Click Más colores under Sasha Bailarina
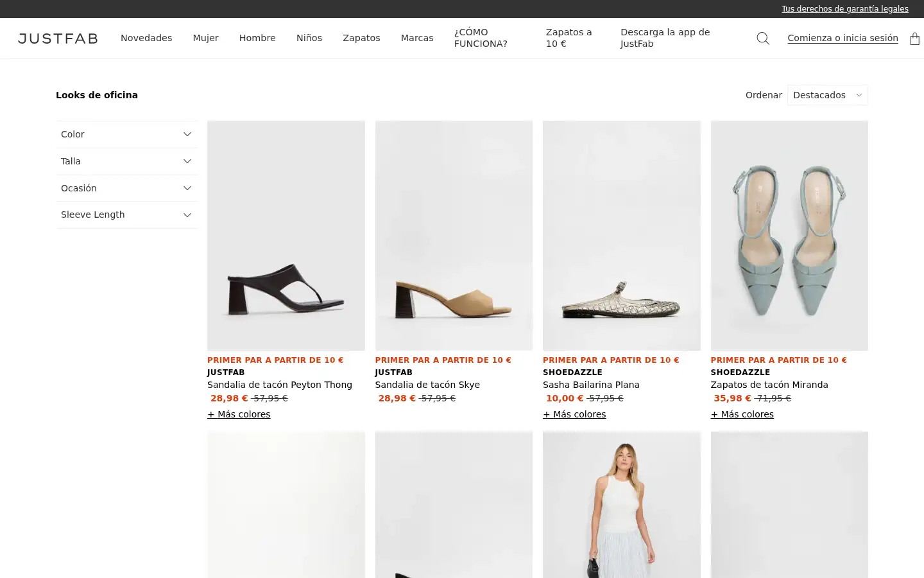The height and width of the screenshot is (578, 924). coord(574,414)
